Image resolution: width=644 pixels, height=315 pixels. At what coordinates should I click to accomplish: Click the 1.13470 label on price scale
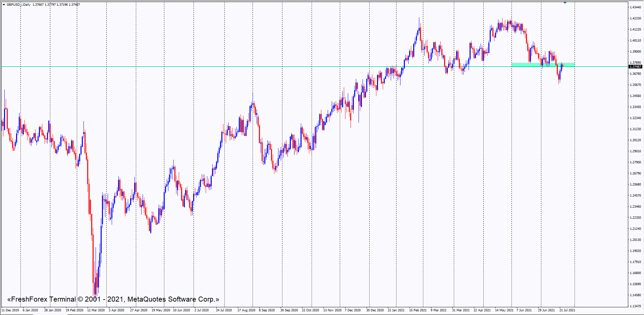click(635, 306)
